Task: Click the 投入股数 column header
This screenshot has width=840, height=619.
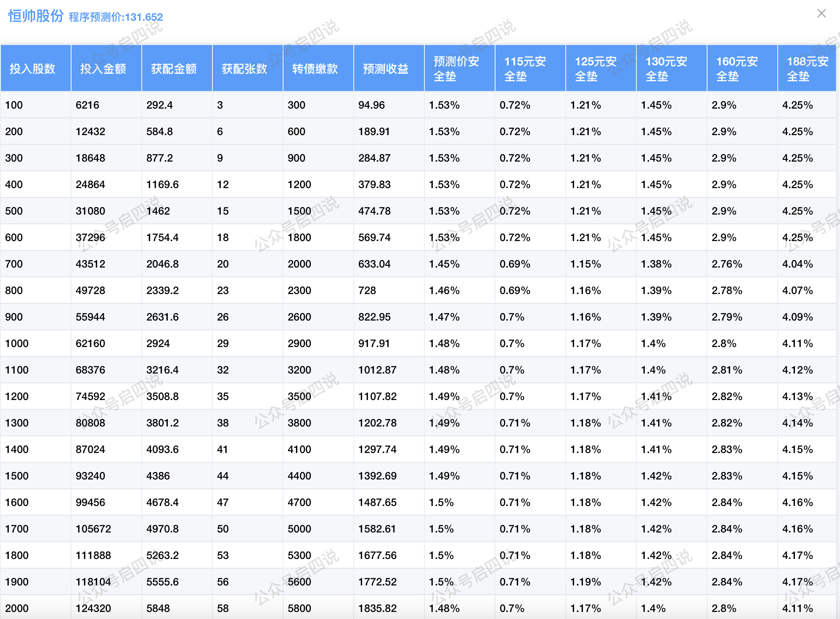Action: pyautogui.click(x=32, y=68)
